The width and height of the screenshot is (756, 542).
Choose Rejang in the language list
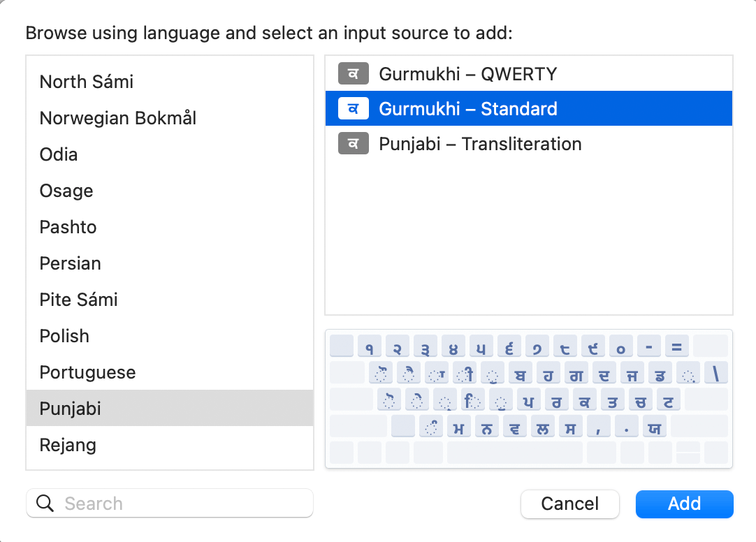68,445
